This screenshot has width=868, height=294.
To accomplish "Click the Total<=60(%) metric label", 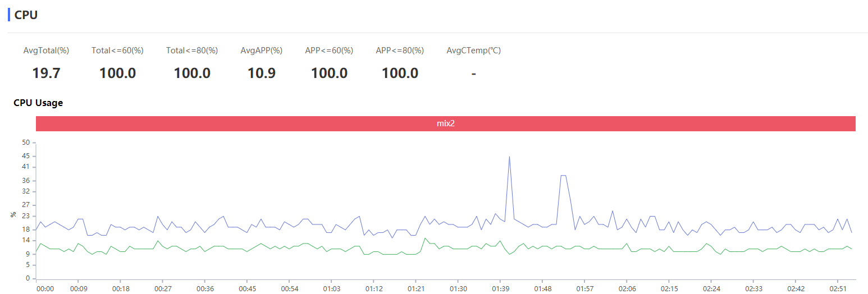I will (117, 50).
